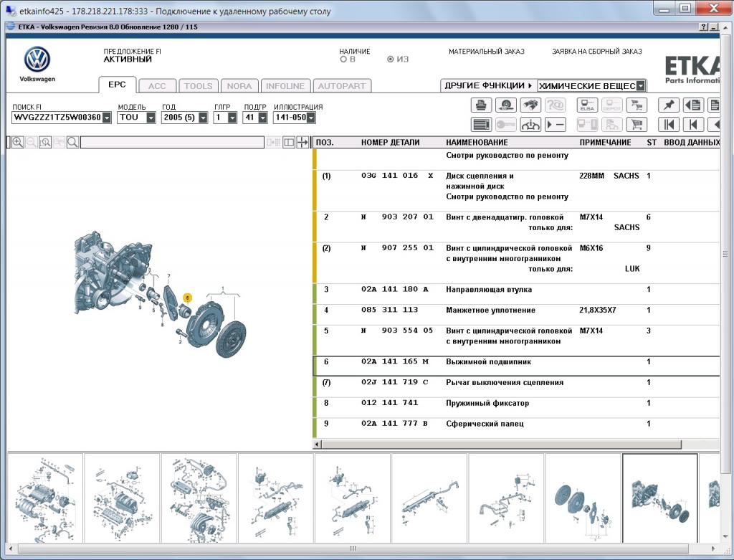Click the ПРИМЕЧАНИЕ column header

605,143
